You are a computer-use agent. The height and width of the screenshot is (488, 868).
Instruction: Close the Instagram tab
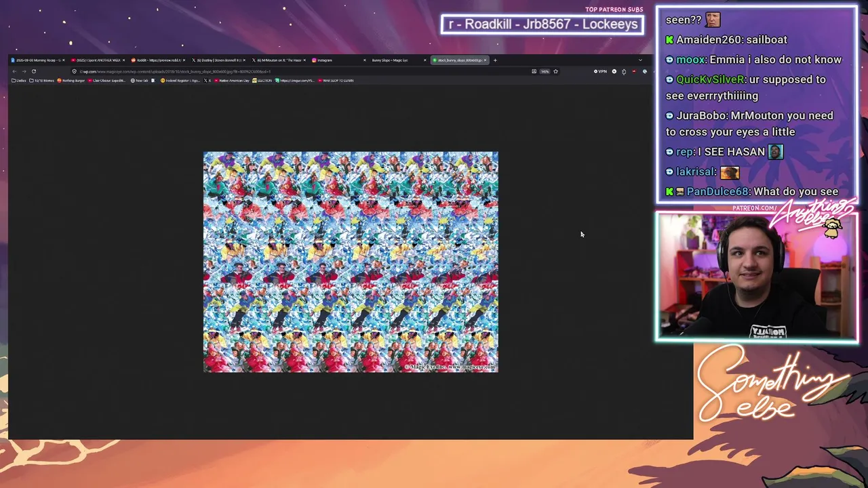(x=365, y=60)
